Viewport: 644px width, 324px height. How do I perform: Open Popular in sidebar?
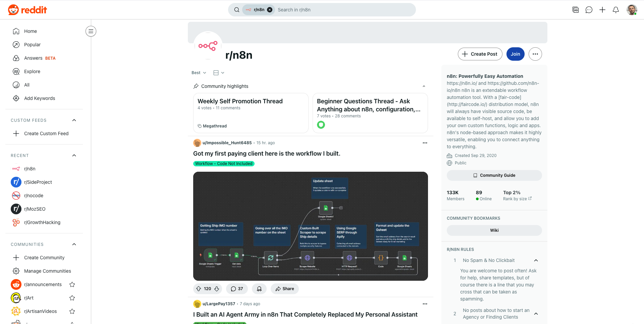(x=44, y=45)
